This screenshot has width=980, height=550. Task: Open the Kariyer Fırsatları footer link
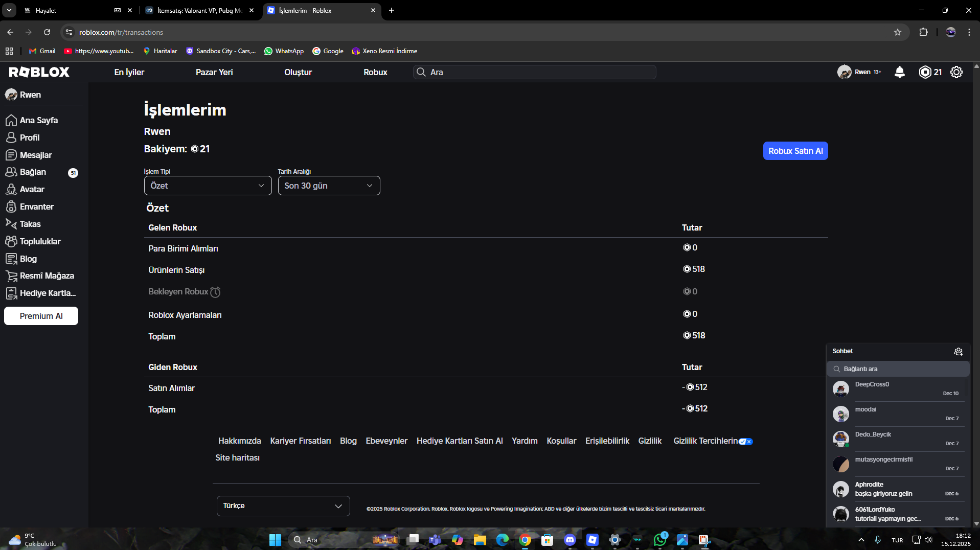coord(301,441)
